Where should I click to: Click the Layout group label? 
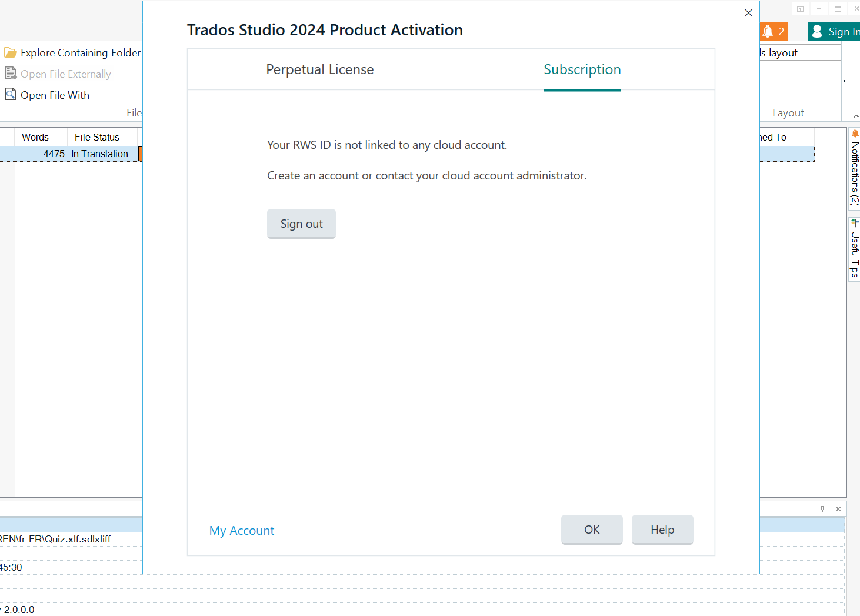point(788,113)
